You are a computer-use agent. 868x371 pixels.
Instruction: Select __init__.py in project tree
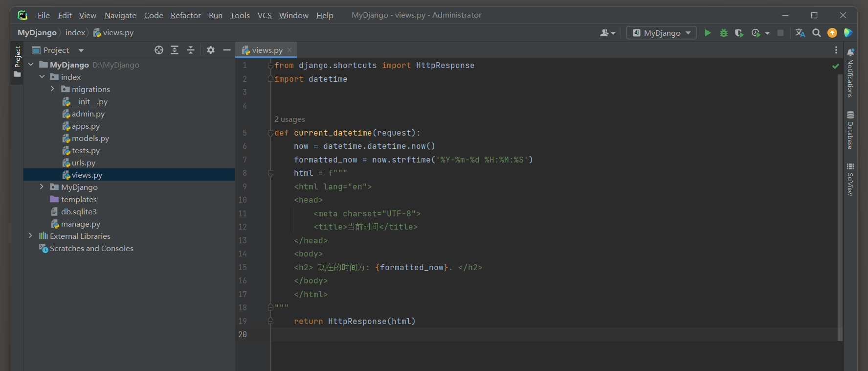point(85,101)
